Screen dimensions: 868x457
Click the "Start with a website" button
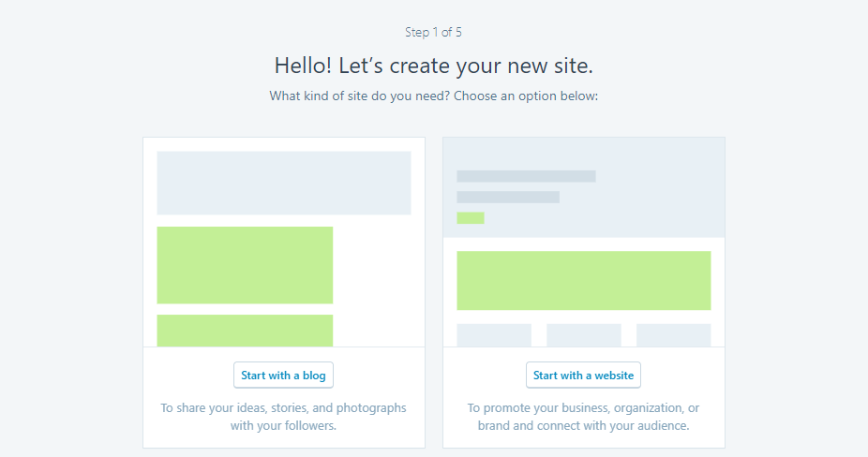tap(583, 376)
